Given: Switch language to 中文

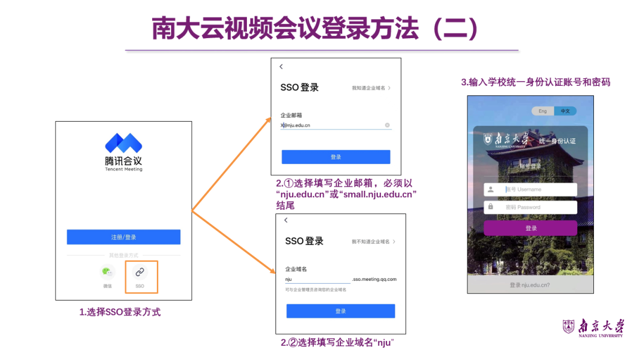Looking at the screenshot, I should pos(564,110).
